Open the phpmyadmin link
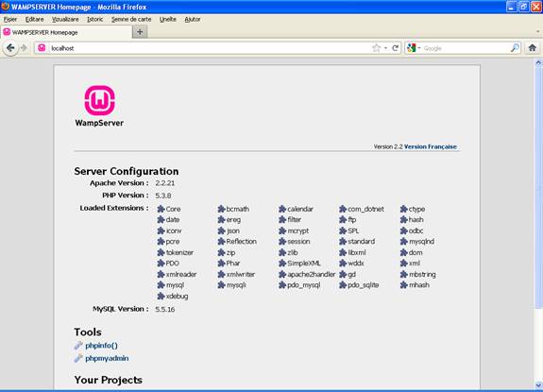Screen dimensions: 543x392 (x=107, y=358)
